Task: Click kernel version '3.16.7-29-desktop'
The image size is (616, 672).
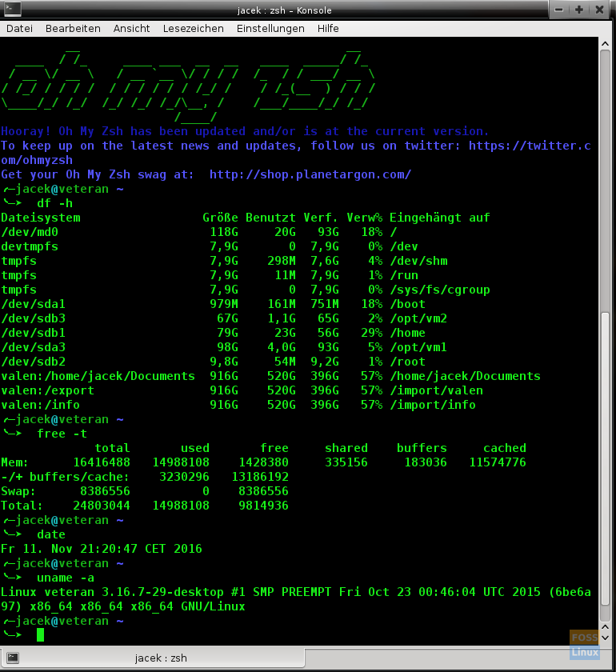Action: [x=162, y=592]
